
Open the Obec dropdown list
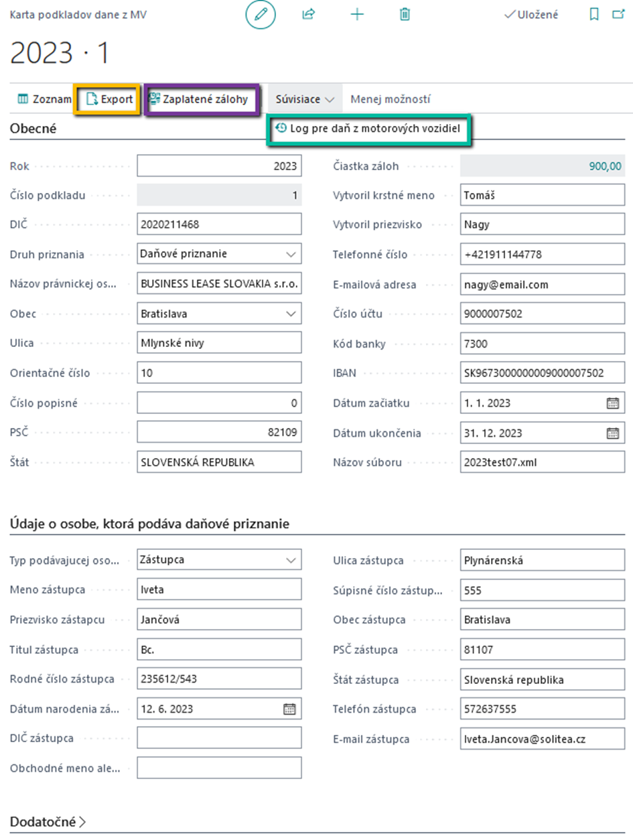[x=290, y=313]
